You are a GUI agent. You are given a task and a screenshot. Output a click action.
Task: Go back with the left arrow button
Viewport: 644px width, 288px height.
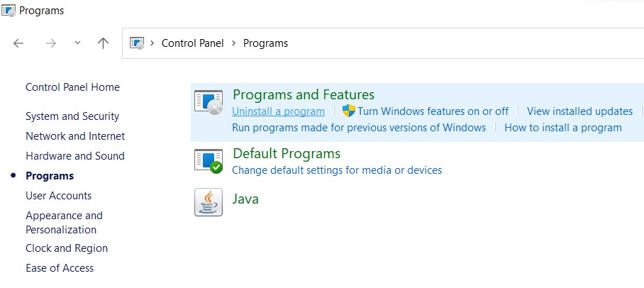18,43
